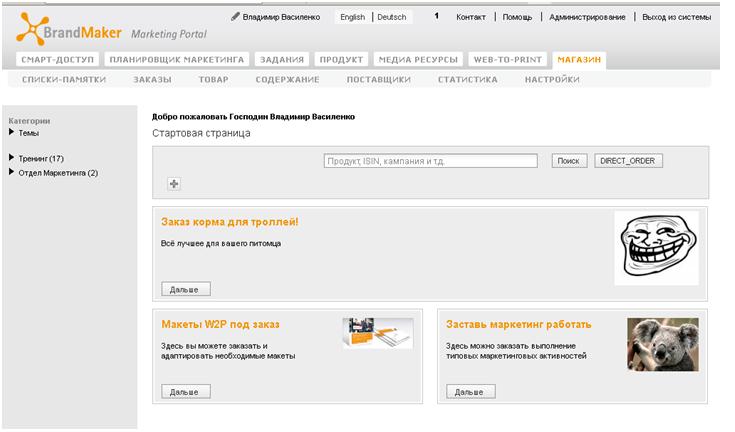
Task: Expand the Тренинг (17) category
Action: click(x=11, y=157)
